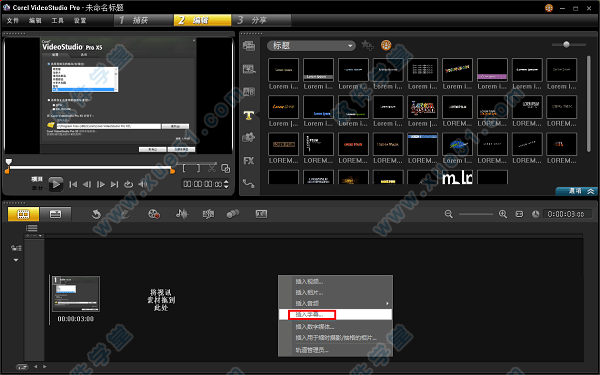The width and height of the screenshot is (600, 375).
Task: Click the Redo arrow on timeline toolbar
Action: tap(125, 214)
